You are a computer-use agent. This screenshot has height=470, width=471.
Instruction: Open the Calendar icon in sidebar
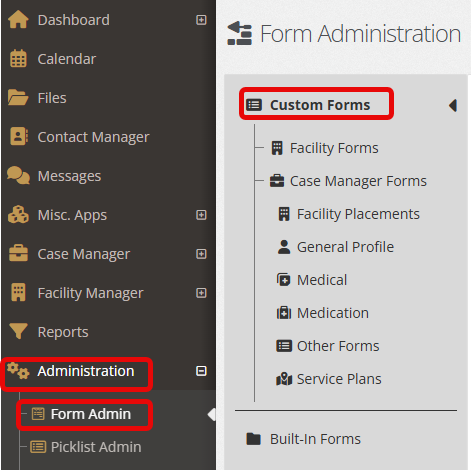point(18,59)
